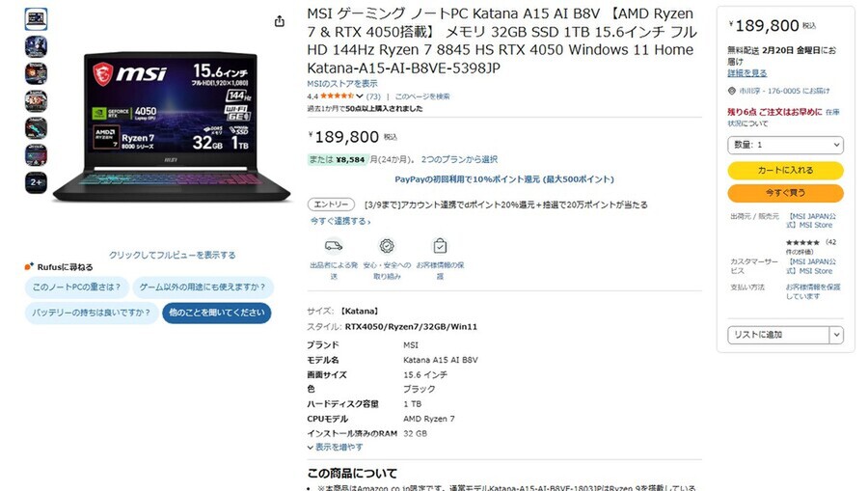868x491 pixels.
Task: Expand 表示を増やす to show more specs
Action: tap(336, 448)
